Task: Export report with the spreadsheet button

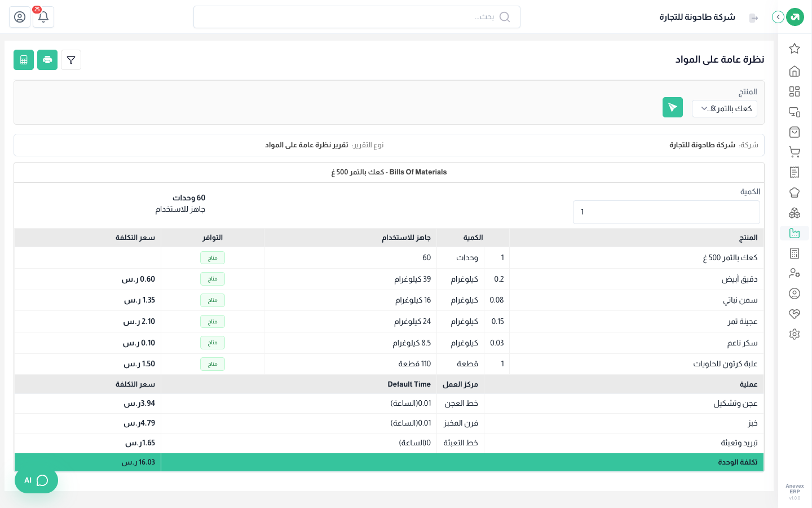Action: 24,60
